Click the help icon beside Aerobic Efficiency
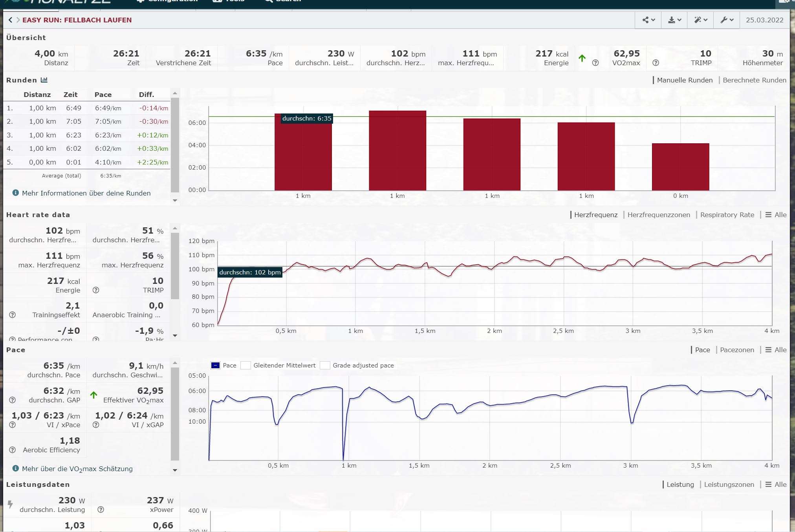 pyautogui.click(x=13, y=450)
